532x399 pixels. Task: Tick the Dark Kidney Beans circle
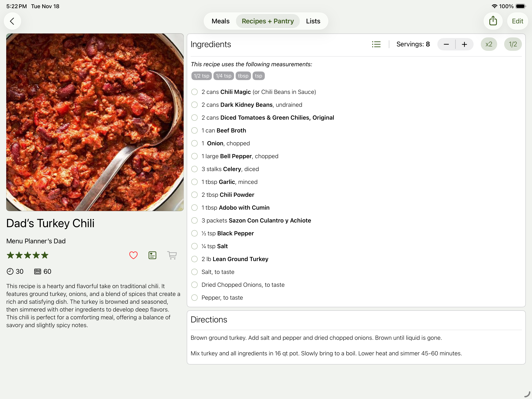coord(194,105)
